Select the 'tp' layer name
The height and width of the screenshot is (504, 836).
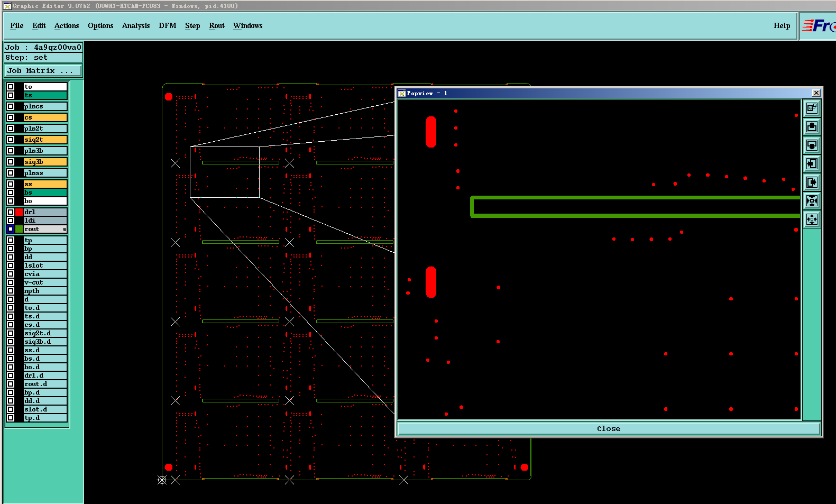45,240
